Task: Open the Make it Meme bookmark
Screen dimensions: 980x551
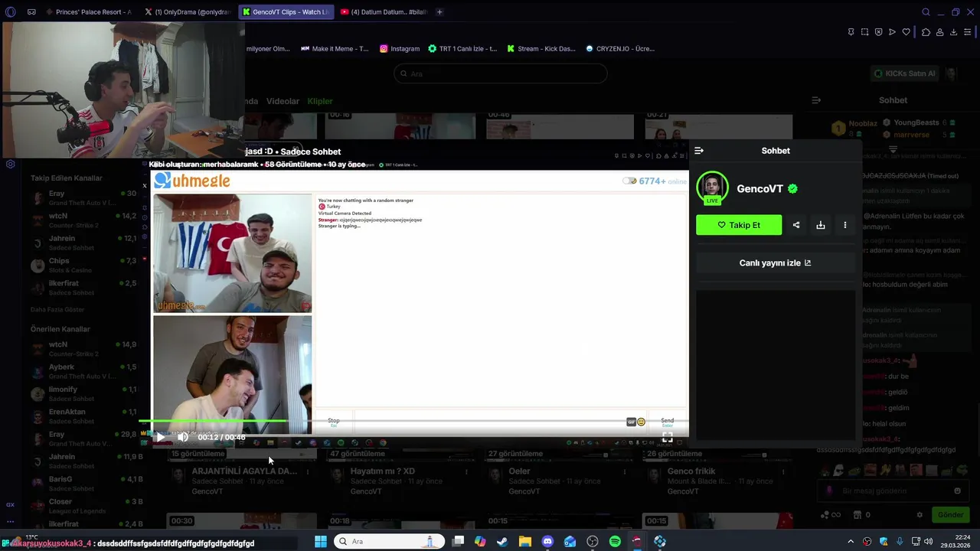Action: tap(335, 48)
